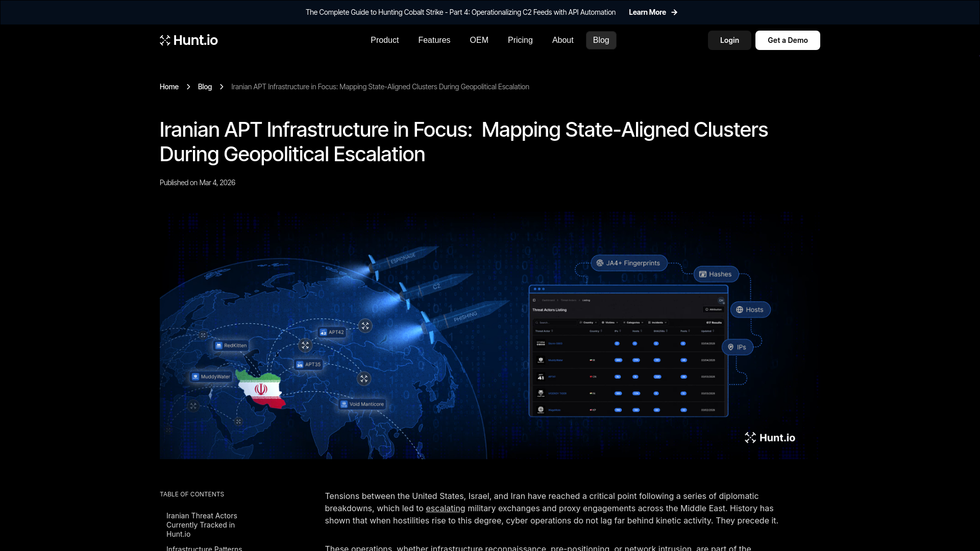Click the Hunt.io logo in the navbar
This screenshot has height=551, width=980.
click(x=188, y=40)
